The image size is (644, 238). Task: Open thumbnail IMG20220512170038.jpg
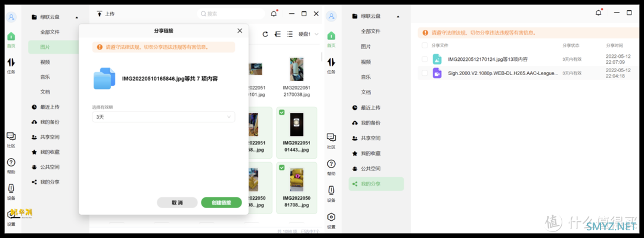click(x=296, y=69)
